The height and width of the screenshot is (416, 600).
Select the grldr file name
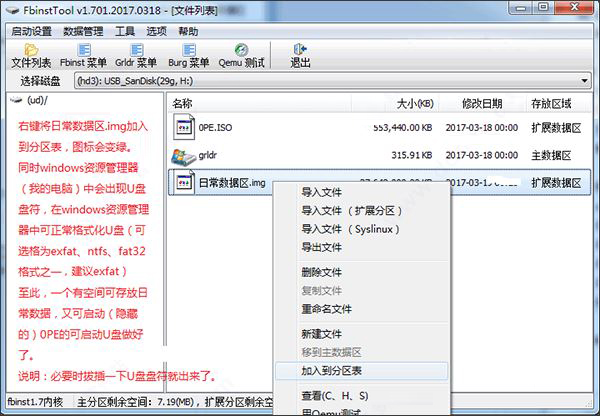(208, 155)
